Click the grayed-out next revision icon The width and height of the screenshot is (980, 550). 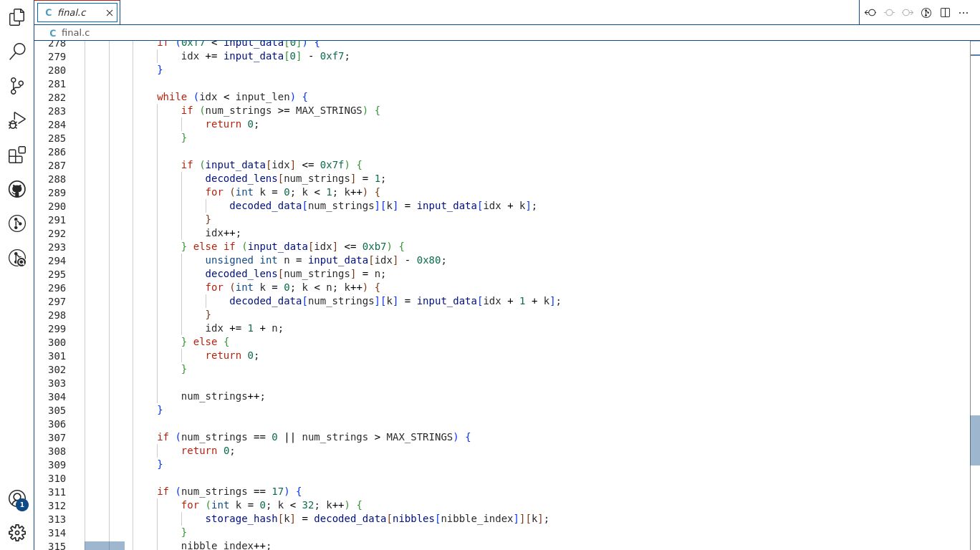click(x=908, y=12)
